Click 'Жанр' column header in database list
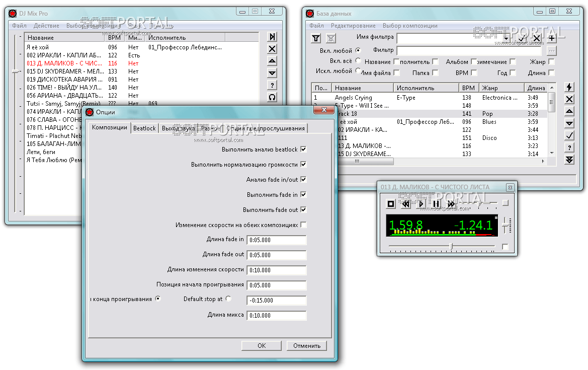This screenshot has height=370, width=588. tap(502, 88)
